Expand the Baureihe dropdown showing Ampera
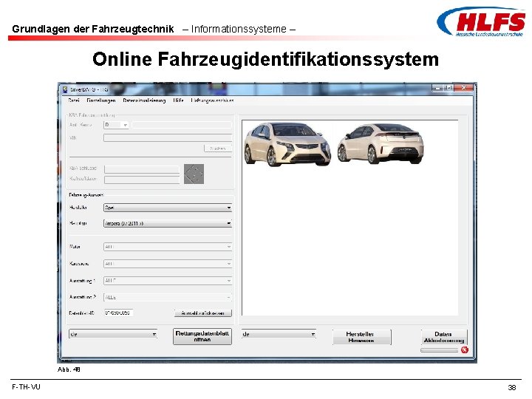532x399 pixels. (x=168, y=223)
